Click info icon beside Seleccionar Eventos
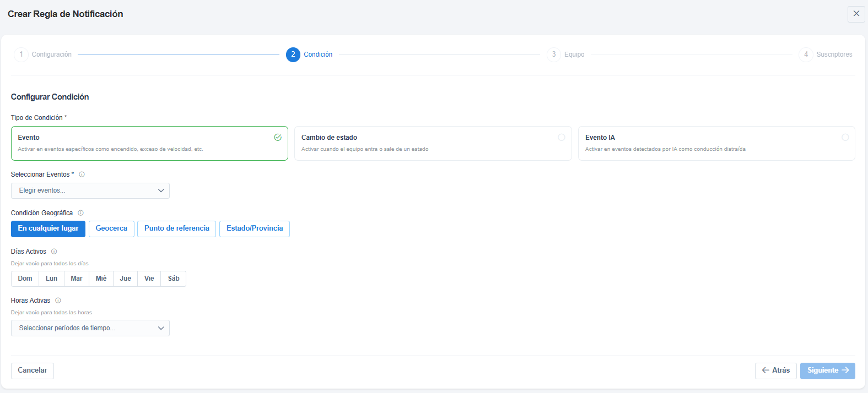The width and height of the screenshot is (868, 393). [x=82, y=174]
